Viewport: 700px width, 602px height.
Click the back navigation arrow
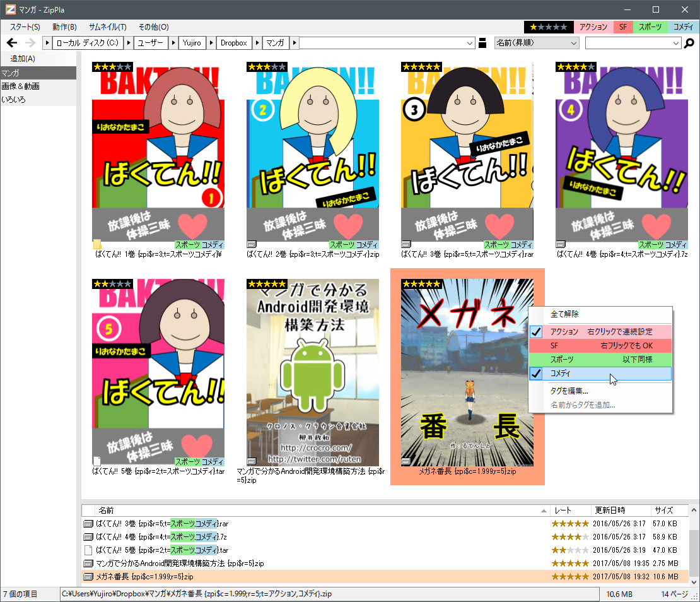(13, 42)
